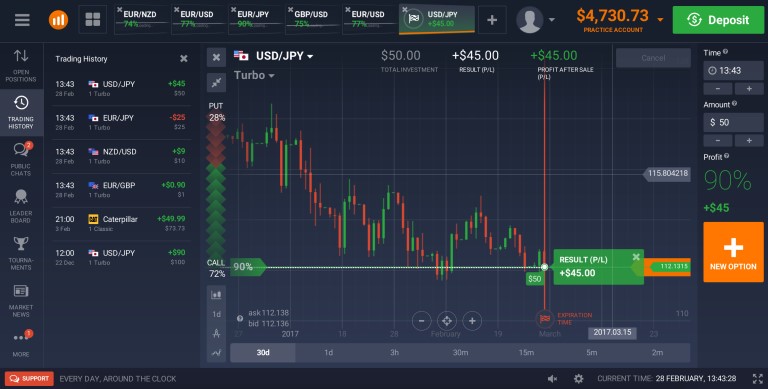Open Market News in sidebar
This screenshot has width=768, height=389.
[x=21, y=300]
